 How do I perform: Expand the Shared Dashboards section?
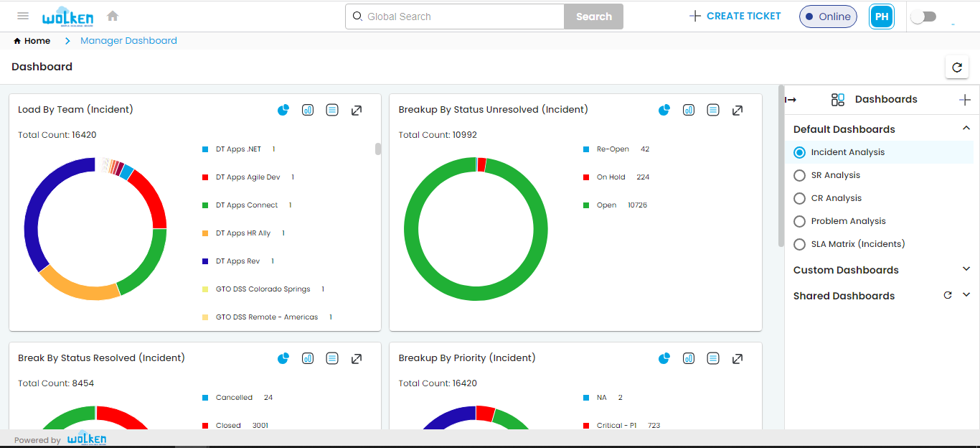tap(966, 295)
